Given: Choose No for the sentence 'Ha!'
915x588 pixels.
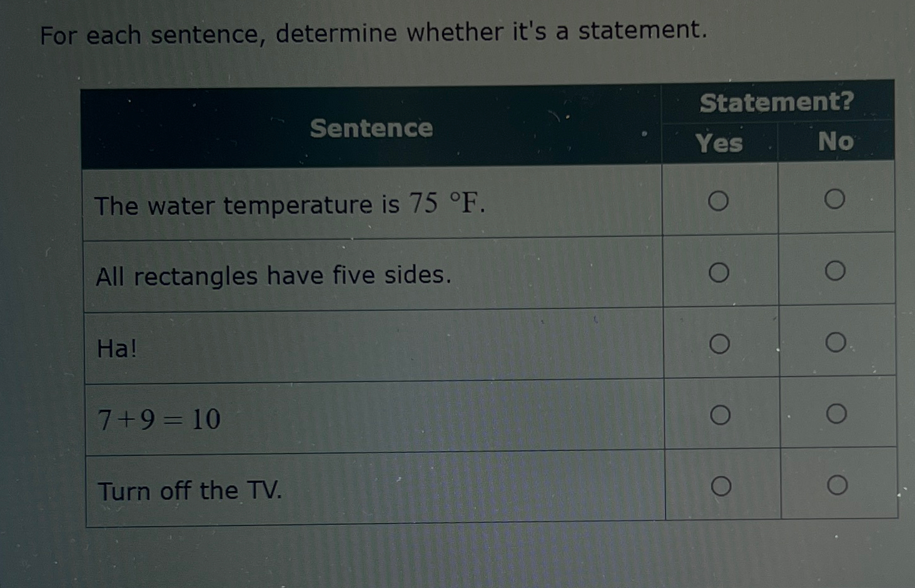Looking at the screenshot, I should pyautogui.click(x=834, y=342).
